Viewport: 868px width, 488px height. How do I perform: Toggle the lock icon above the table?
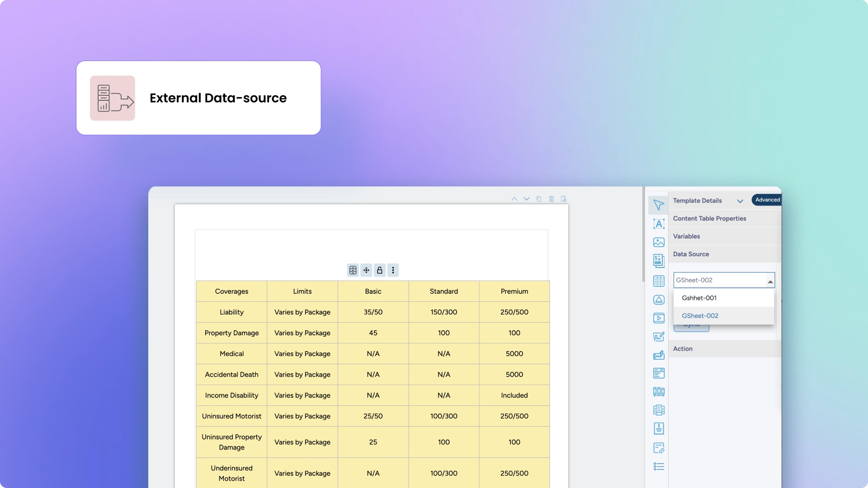click(380, 270)
